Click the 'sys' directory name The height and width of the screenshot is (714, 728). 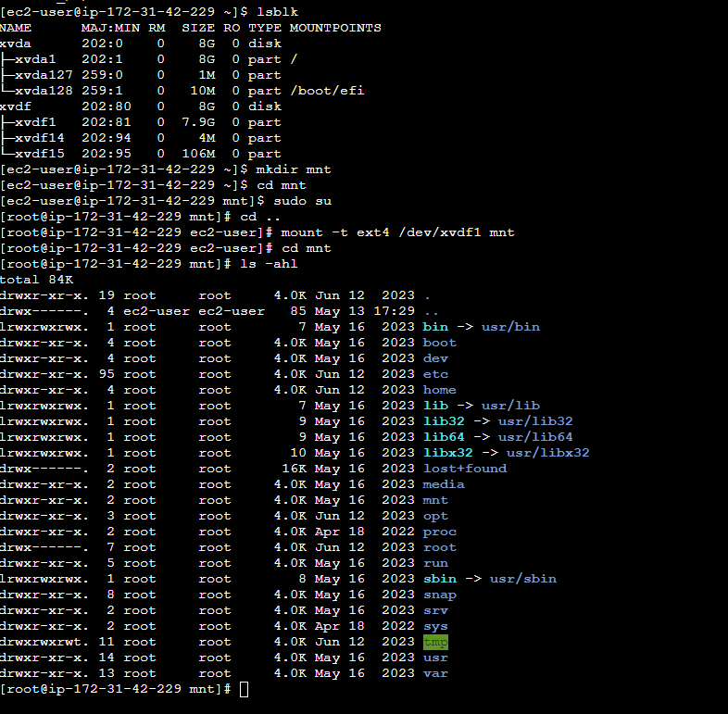[x=435, y=627]
